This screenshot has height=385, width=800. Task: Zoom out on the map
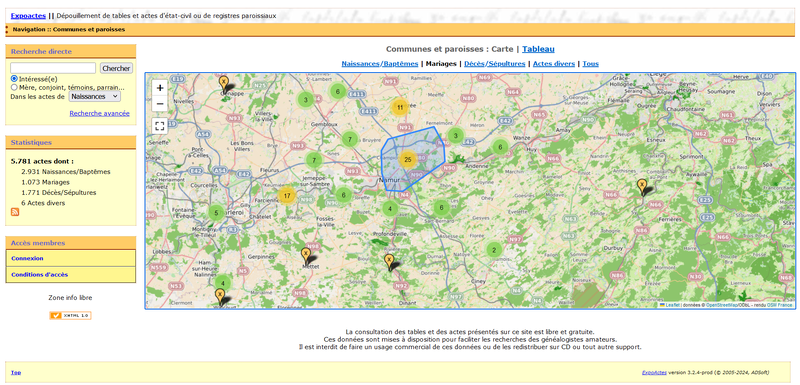tap(160, 104)
